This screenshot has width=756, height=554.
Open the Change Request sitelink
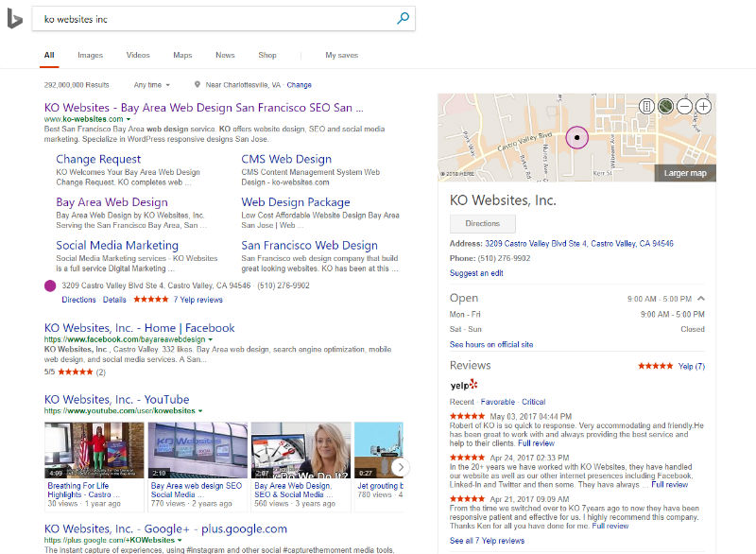[98, 159]
